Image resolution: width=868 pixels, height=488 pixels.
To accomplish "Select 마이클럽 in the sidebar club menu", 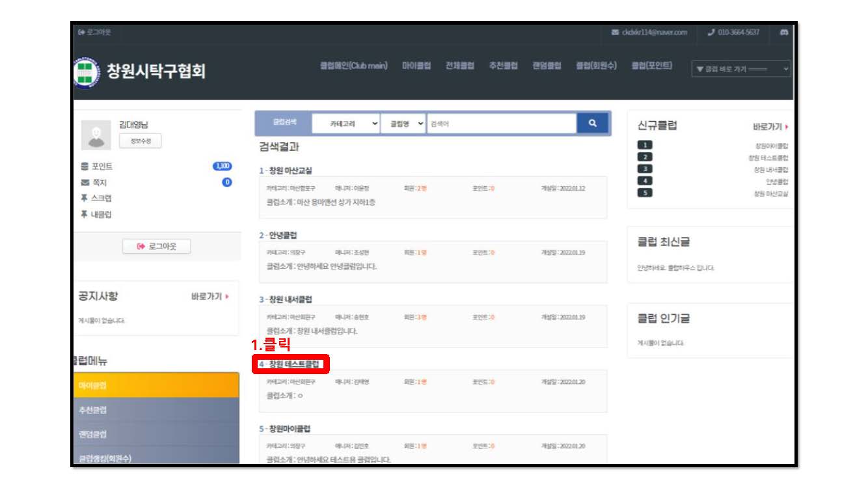I will click(156, 385).
